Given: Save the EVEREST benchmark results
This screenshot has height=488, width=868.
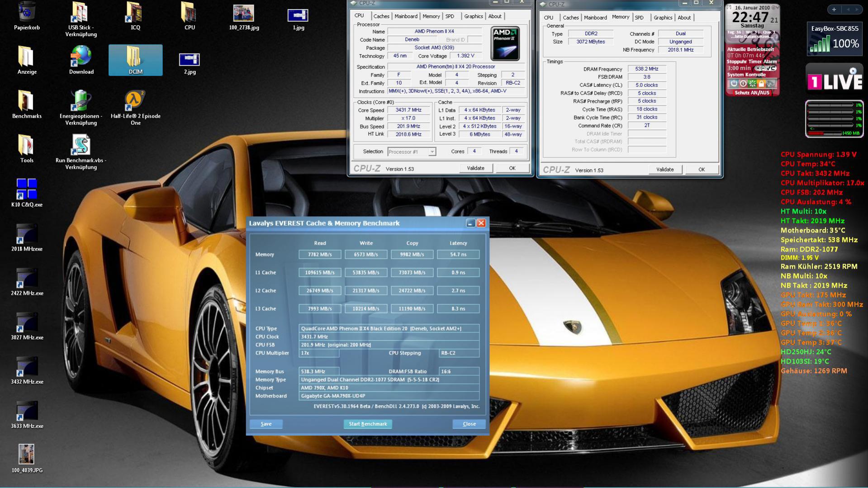Looking at the screenshot, I should 266,424.
